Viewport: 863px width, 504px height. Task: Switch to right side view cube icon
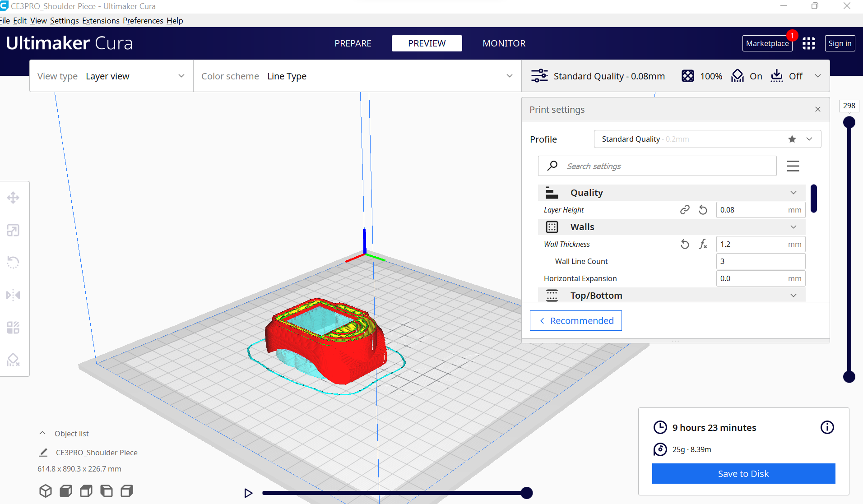127,491
